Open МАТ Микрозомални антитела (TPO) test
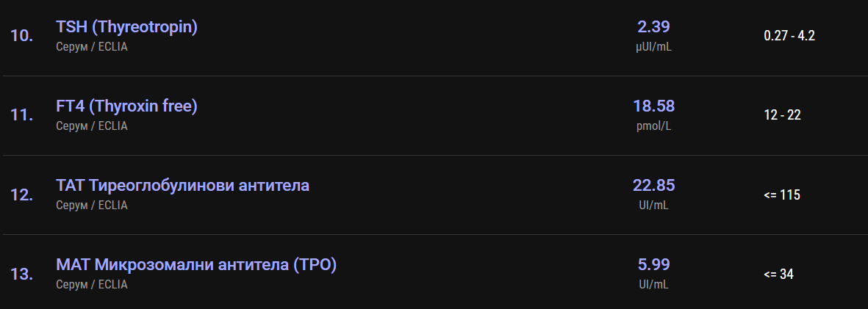The image size is (868, 309). click(x=196, y=265)
